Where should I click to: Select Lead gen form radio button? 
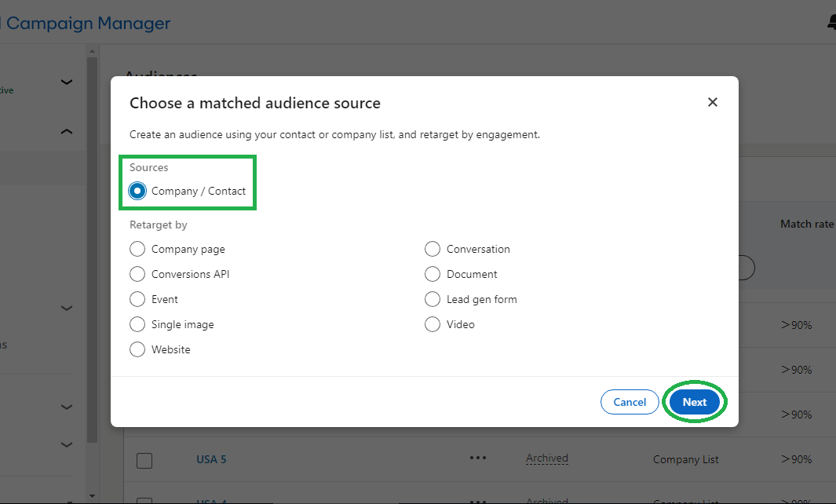coord(433,299)
